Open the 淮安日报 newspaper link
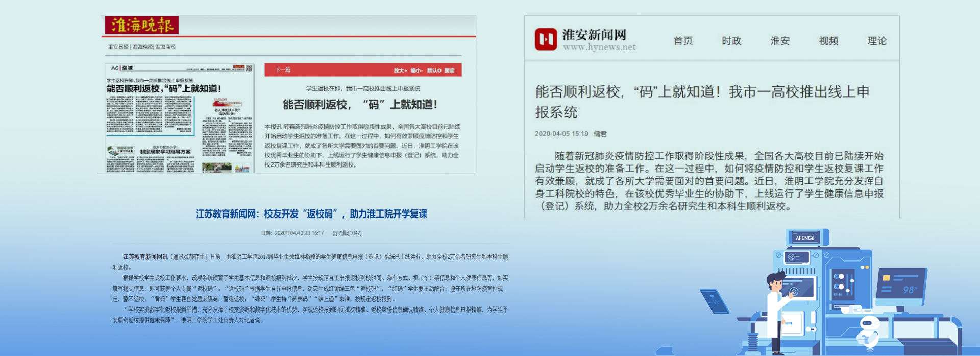Screen dimensions: 980x356 click(118, 47)
